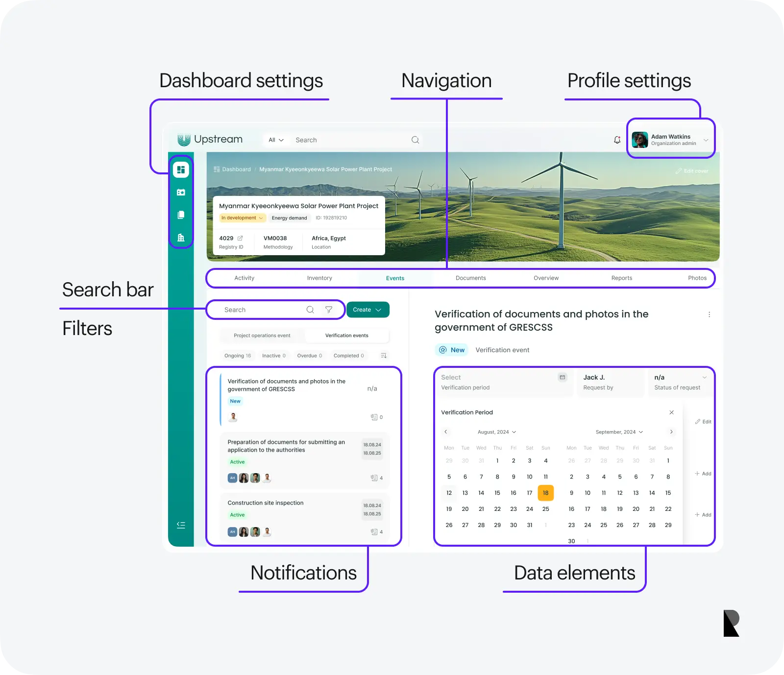Open Verification of documents and photos list card
The height and width of the screenshot is (675, 784).
pyautogui.click(x=305, y=399)
